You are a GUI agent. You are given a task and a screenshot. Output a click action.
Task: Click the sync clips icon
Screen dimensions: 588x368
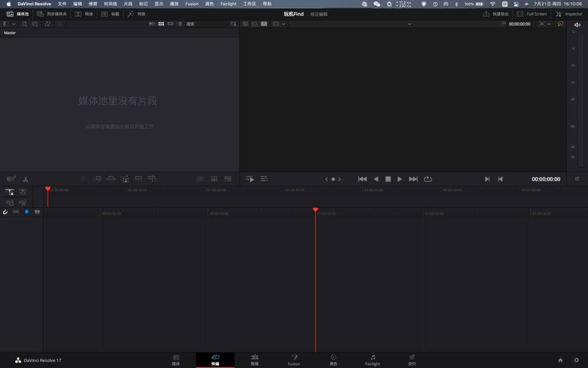click(x=47, y=23)
